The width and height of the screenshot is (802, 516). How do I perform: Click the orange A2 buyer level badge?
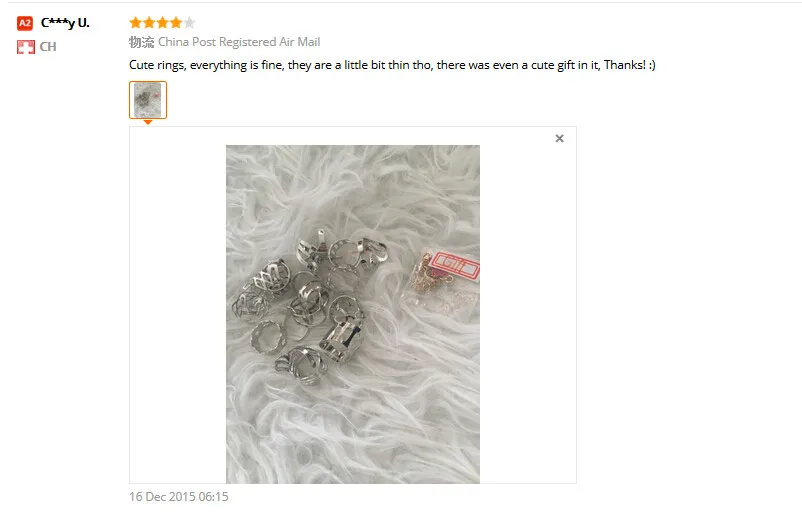pos(25,23)
